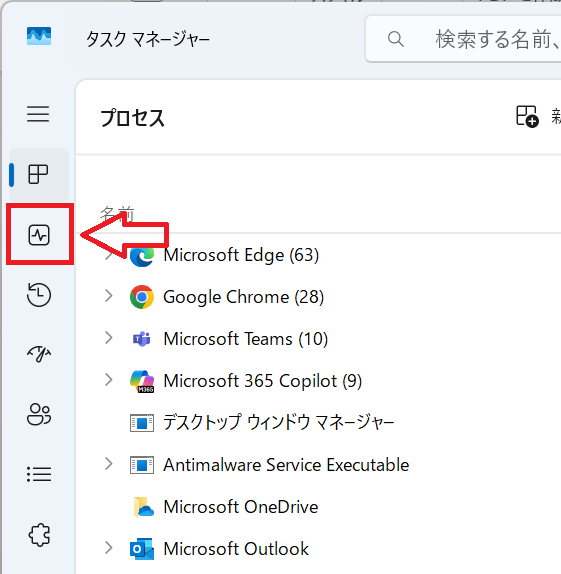
Task: Select the Processes sidebar icon
Action: 38,174
